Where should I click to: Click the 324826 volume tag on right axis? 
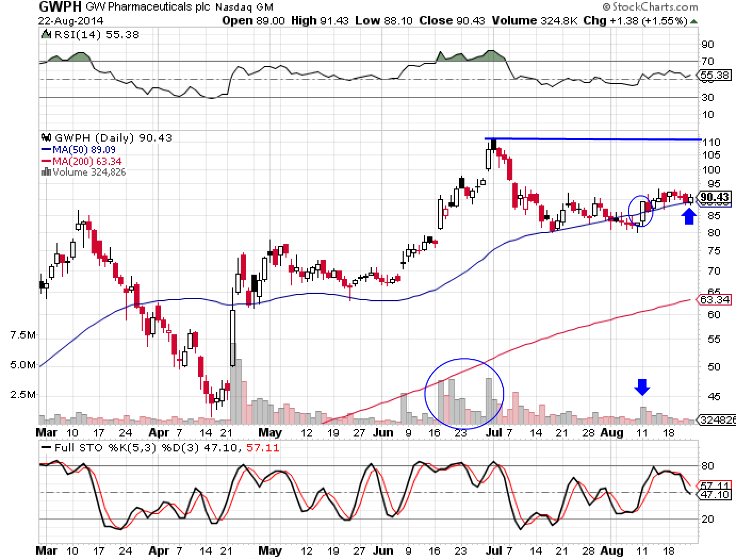tap(717, 419)
